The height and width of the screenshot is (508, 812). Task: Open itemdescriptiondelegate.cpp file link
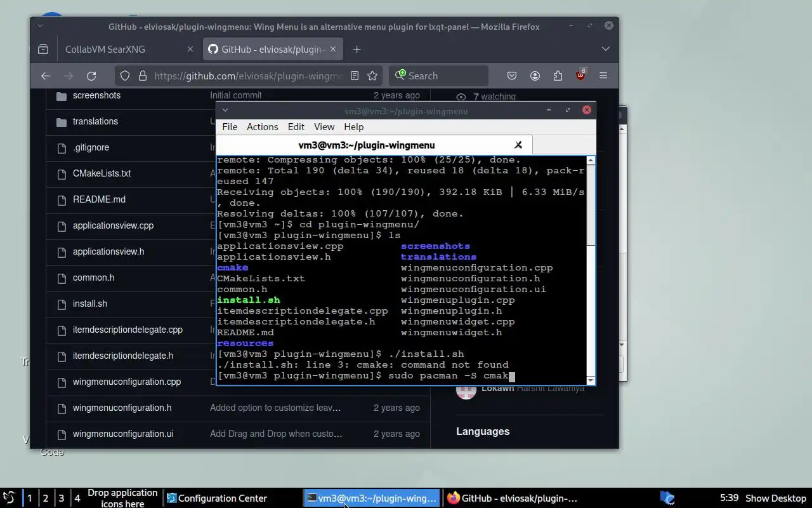128,330
